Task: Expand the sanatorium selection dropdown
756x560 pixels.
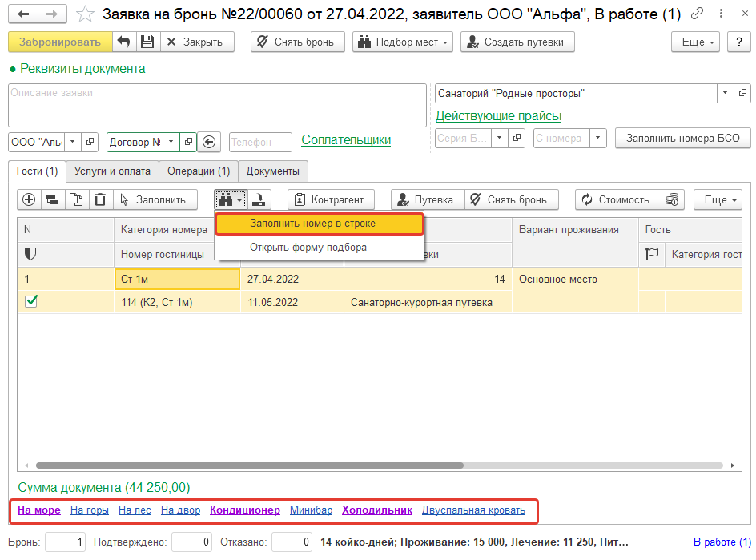Action: [x=725, y=93]
